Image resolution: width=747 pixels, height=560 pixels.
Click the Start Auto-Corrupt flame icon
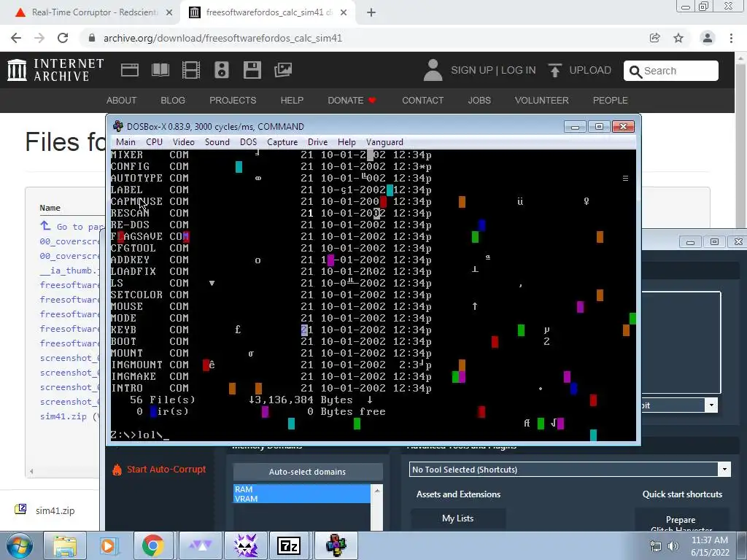click(117, 470)
